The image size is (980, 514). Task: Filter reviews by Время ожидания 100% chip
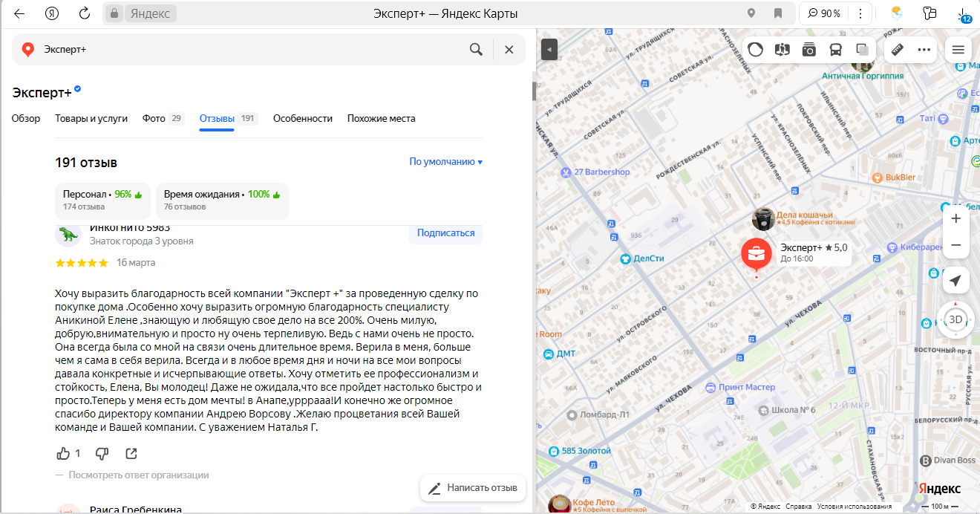pos(222,200)
